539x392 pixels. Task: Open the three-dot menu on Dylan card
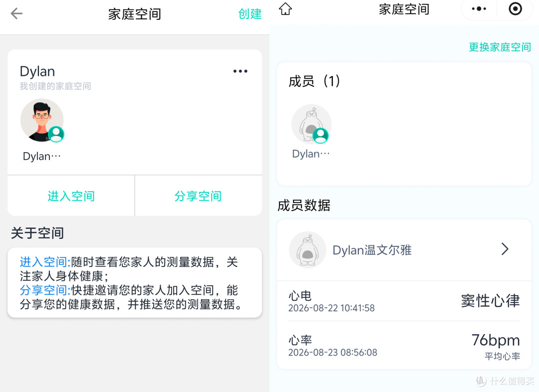[240, 71]
